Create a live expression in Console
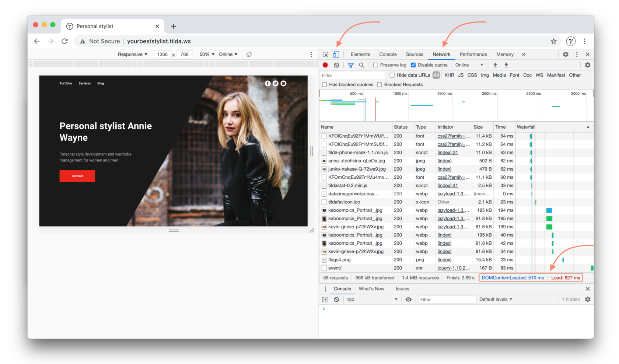 coord(408,299)
